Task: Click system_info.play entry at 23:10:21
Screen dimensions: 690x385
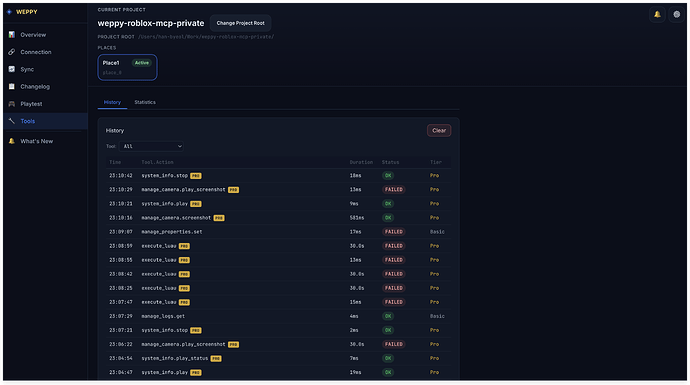Action: (x=165, y=204)
